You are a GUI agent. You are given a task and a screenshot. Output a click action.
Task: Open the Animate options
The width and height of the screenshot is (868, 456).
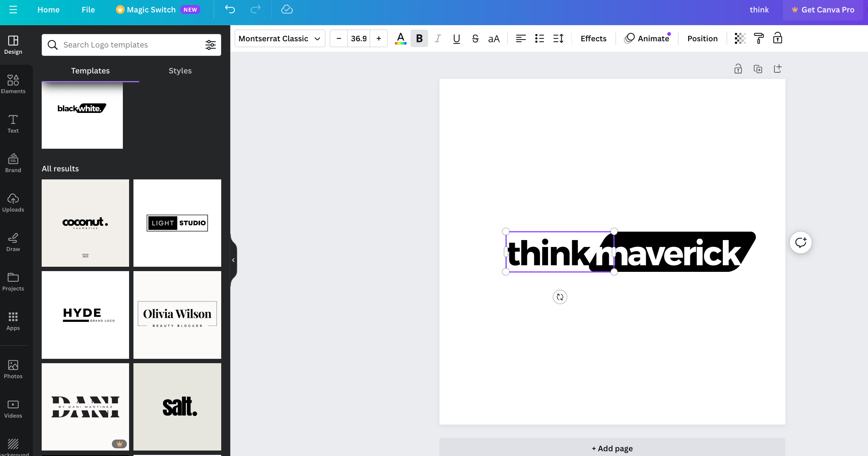click(647, 38)
